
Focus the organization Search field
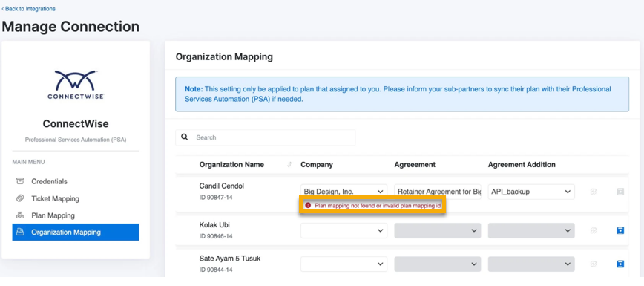pyautogui.click(x=266, y=137)
